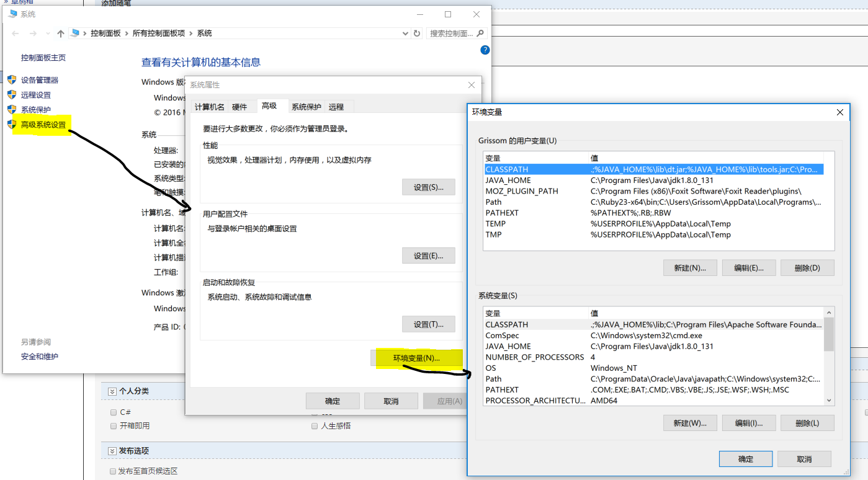
Task: Click 新建(N)... for user variables
Action: [690, 268]
